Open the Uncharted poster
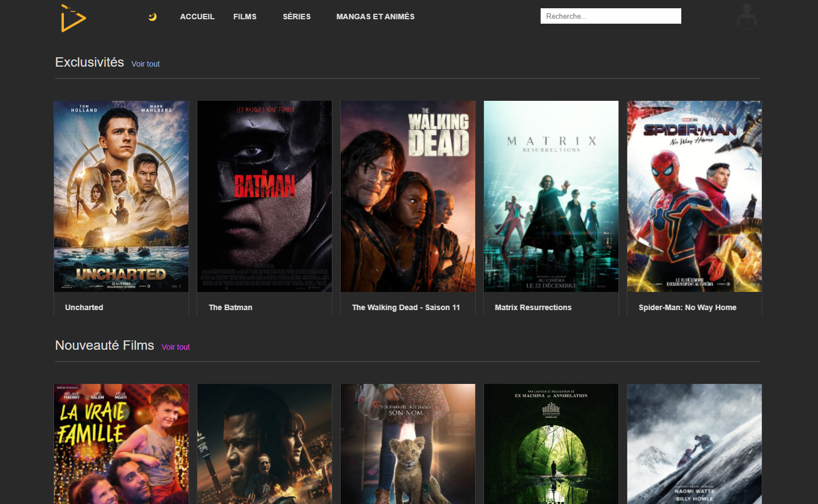Screen dimensions: 818x504 click(121, 196)
